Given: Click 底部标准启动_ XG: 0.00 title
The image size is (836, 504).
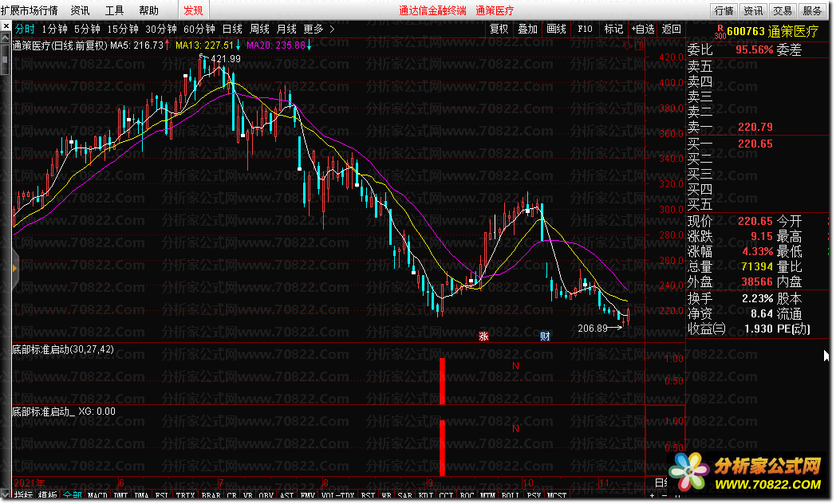Looking at the screenshot, I should click(64, 411).
